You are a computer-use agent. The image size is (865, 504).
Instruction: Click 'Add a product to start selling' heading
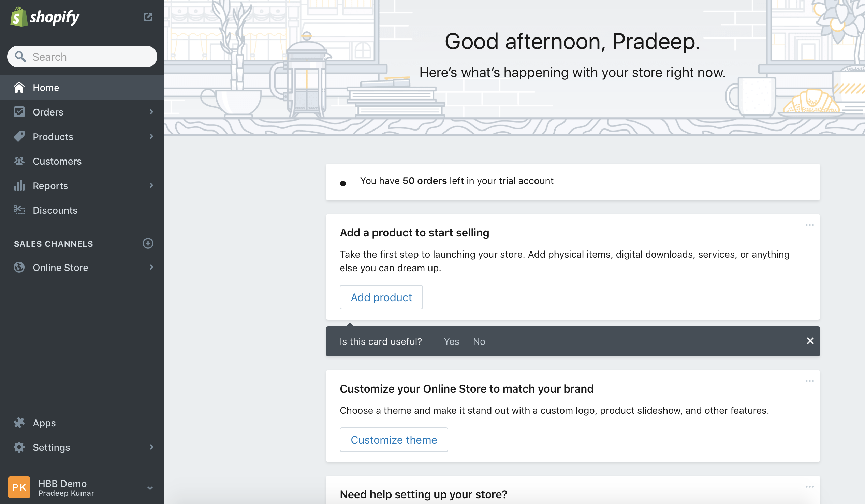tap(414, 233)
